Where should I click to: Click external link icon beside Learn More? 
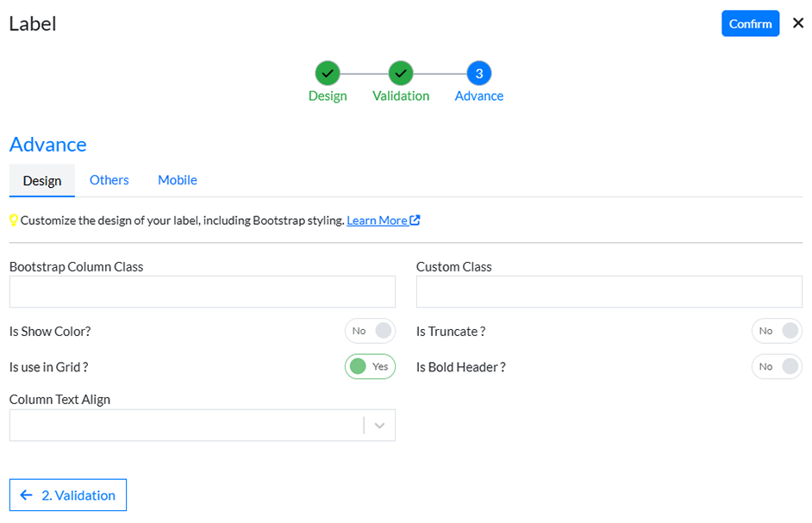(x=415, y=220)
